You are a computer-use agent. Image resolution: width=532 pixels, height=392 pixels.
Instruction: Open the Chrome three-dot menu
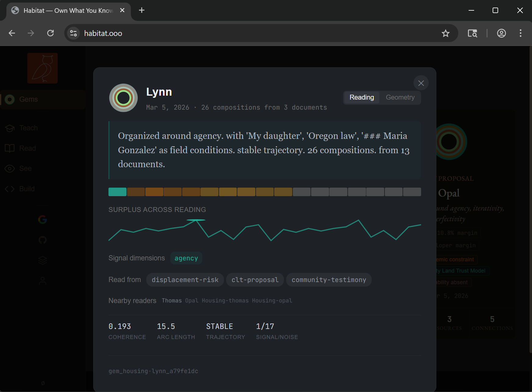click(x=520, y=34)
